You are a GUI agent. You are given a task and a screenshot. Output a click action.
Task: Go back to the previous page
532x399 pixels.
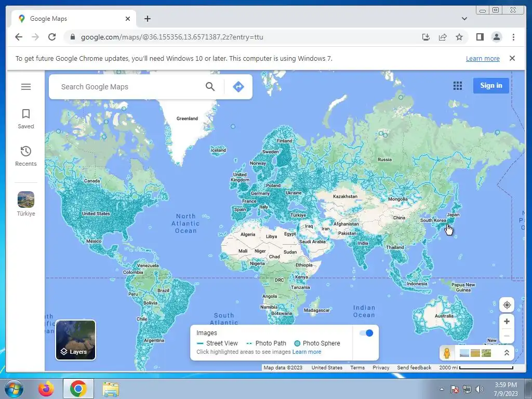[19, 37]
